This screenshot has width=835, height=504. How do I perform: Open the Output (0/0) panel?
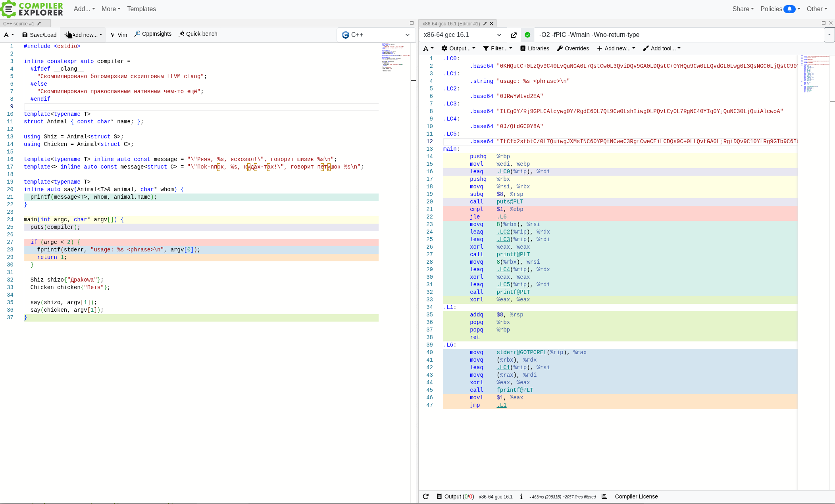[x=455, y=496]
